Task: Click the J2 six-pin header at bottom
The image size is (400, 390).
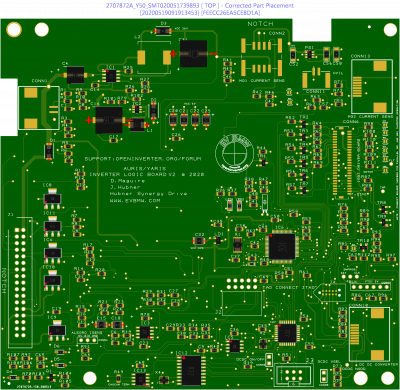Action: point(293,374)
